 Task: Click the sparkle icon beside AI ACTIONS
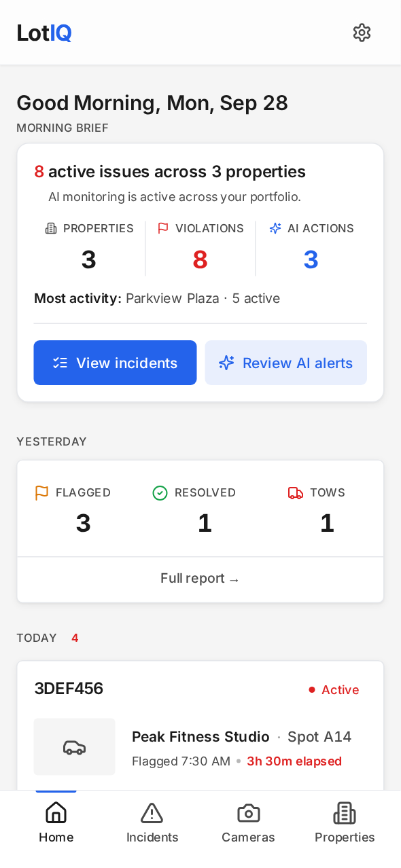pyautogui.click(x=275, y=228)
